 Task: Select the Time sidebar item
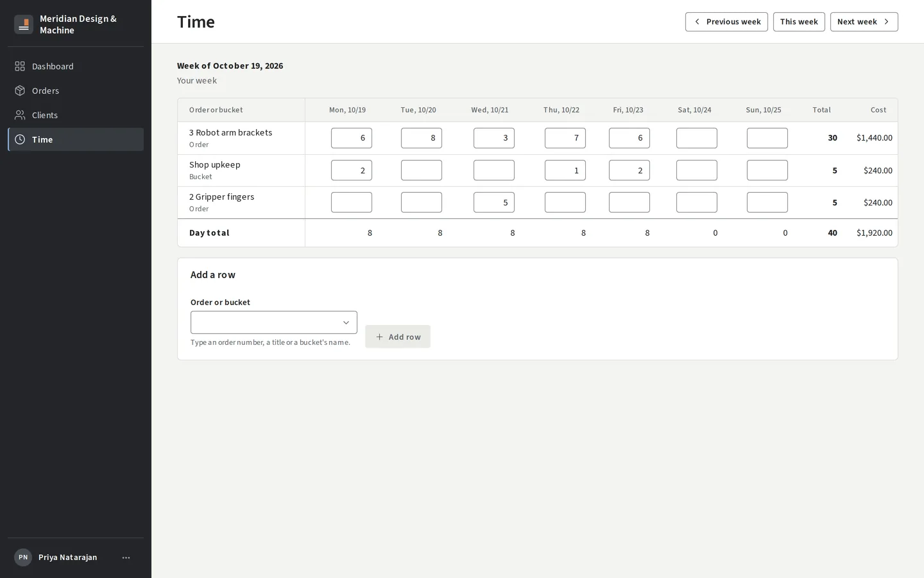tap(76, 139)
